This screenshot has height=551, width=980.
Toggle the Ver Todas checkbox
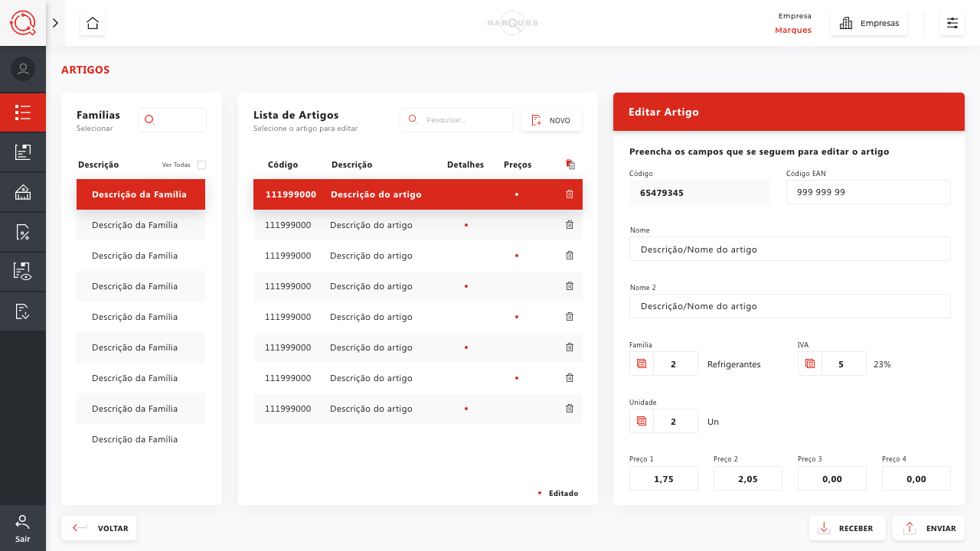click(201, 165)
